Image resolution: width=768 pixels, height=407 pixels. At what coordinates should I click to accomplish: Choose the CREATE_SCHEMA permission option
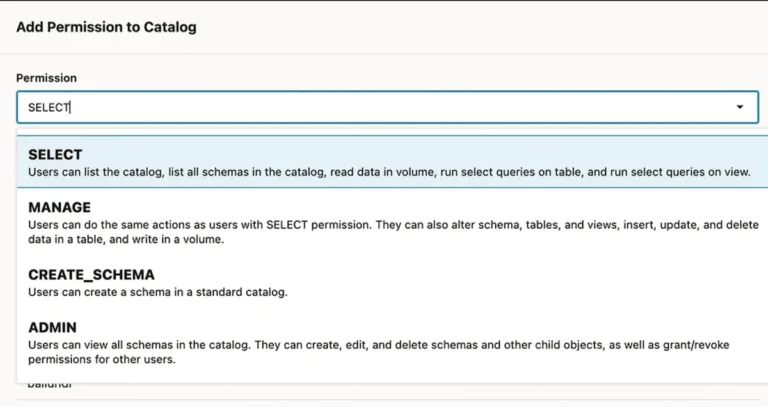point(392,283)
